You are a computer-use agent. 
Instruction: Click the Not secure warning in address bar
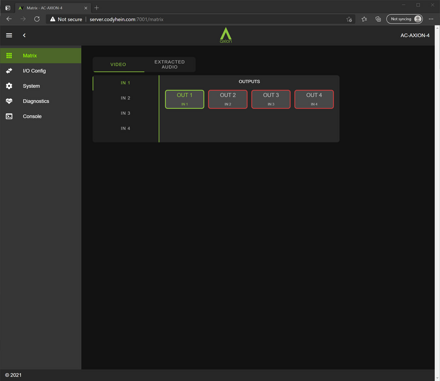tap(66, 19)
